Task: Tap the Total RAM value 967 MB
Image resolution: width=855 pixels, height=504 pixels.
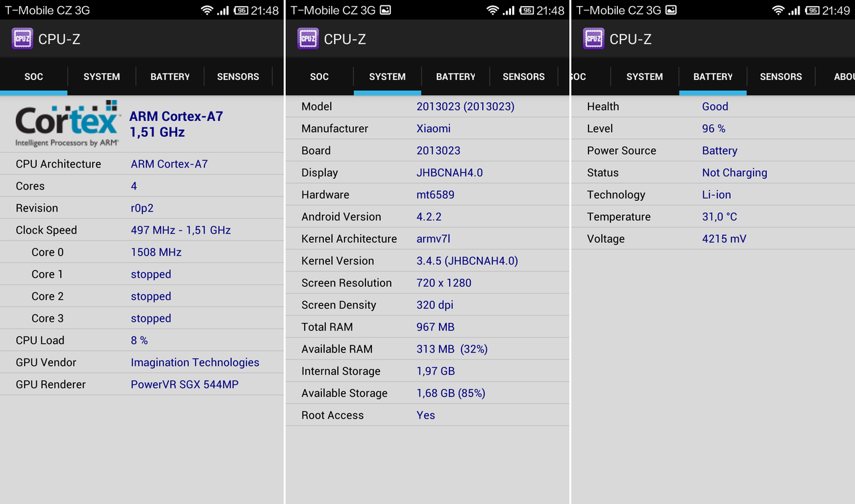Action: [436, 327]
